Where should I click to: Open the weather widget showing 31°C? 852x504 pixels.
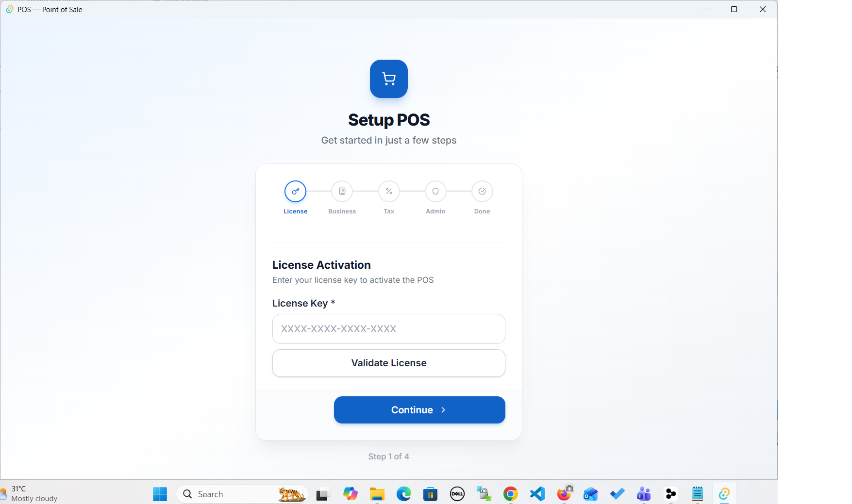coord(29,494)
